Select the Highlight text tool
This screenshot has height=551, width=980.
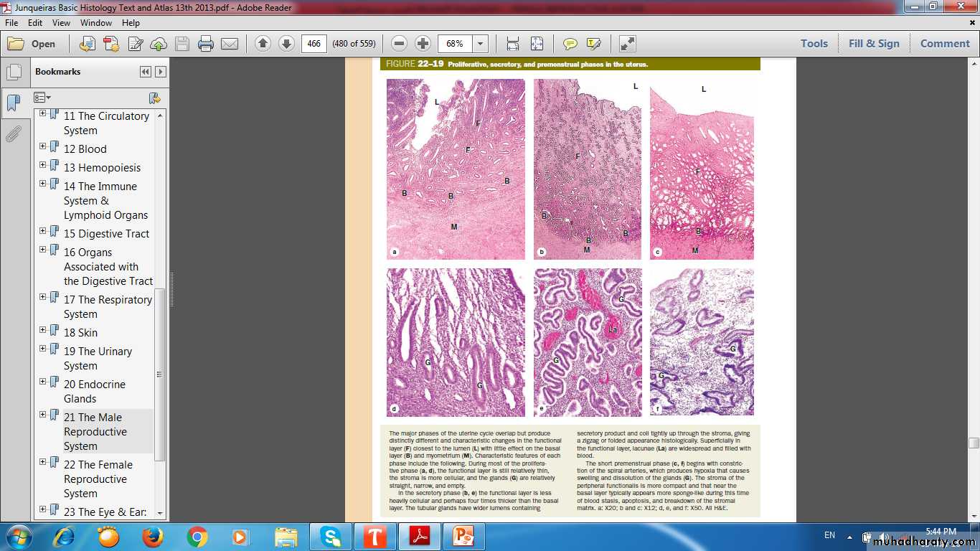[593, 44]
